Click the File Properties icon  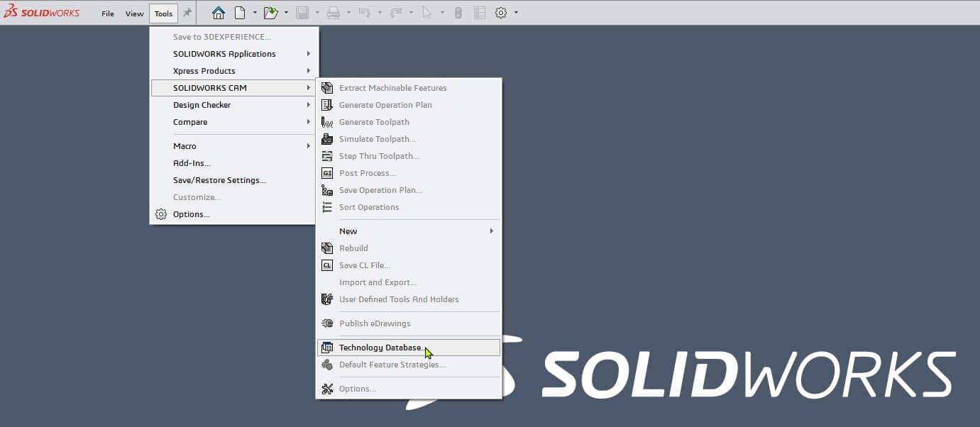coord(480,13)
